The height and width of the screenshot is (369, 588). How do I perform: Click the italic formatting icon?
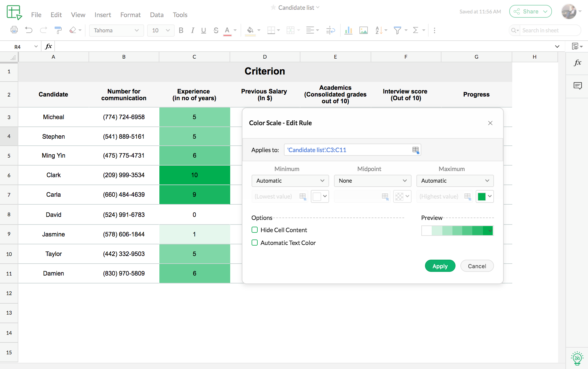tap(192, 30)
